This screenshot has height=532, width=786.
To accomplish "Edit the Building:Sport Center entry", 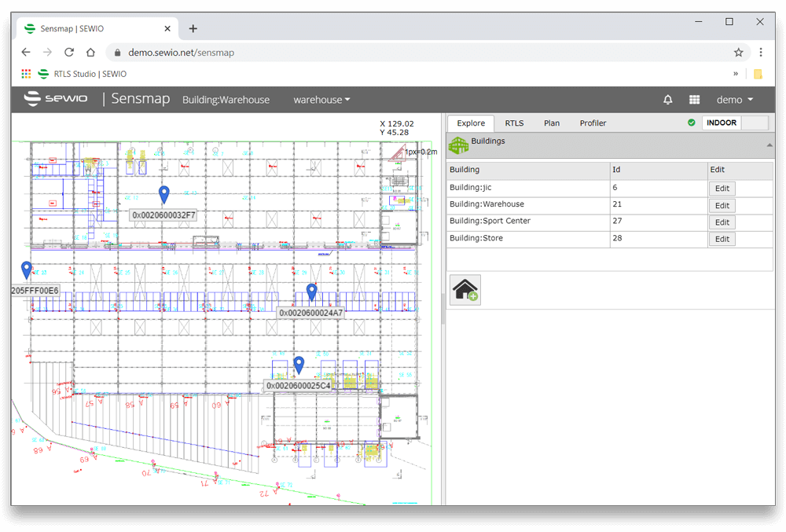I will [722, 222].
